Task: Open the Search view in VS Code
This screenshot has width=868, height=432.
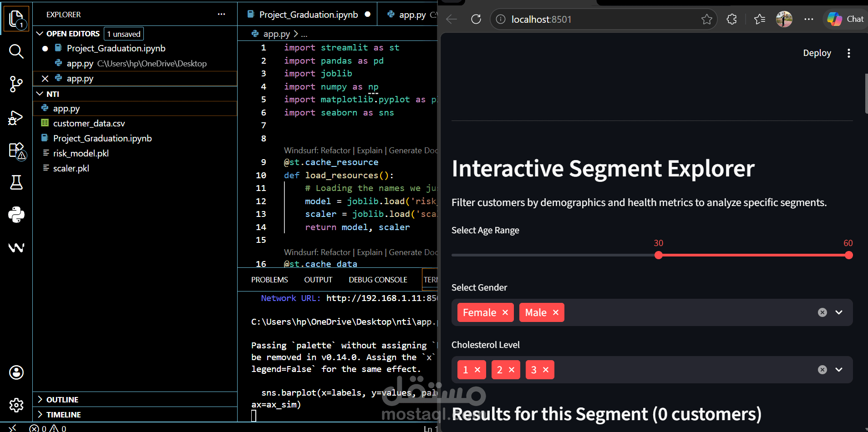Action: pos(16,51)
